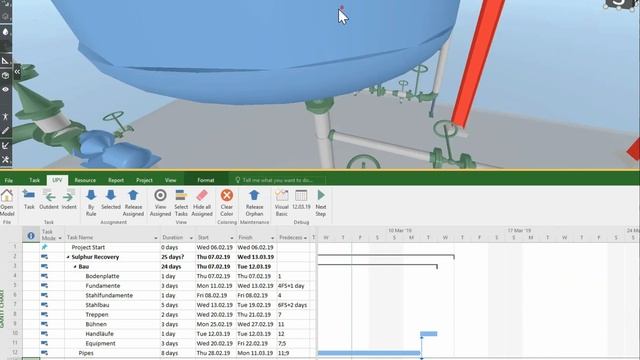Click Hide all Assigned

pos(202,202)
